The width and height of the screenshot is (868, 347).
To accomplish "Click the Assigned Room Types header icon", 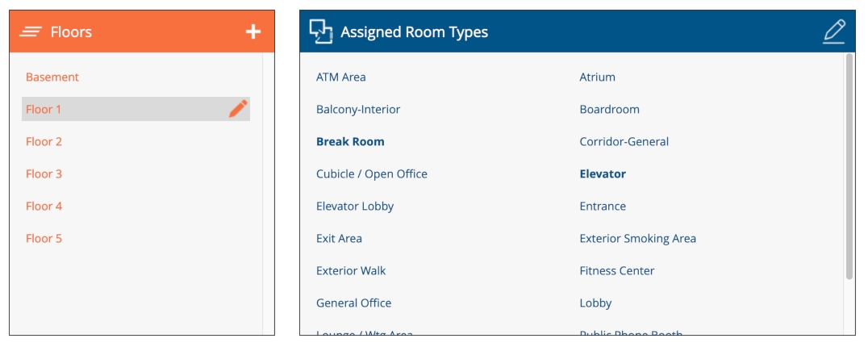I will coord(321,31).
